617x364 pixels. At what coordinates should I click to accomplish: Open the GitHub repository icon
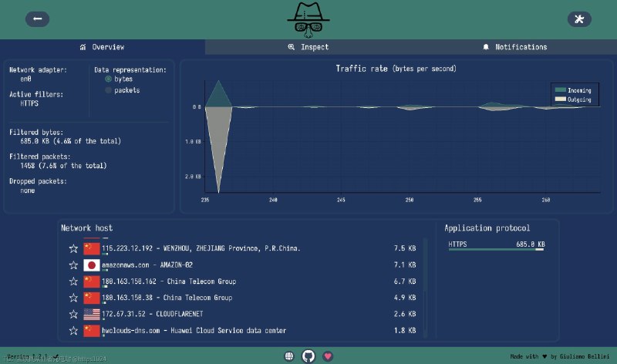point(308,356)
